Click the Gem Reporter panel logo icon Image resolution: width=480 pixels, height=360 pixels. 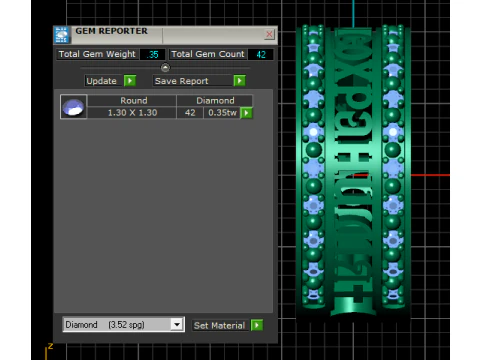click(62, 35)
